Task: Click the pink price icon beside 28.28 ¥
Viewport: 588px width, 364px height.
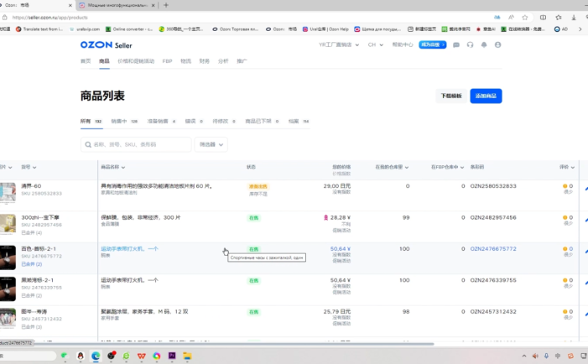Action: pos(325,217)
